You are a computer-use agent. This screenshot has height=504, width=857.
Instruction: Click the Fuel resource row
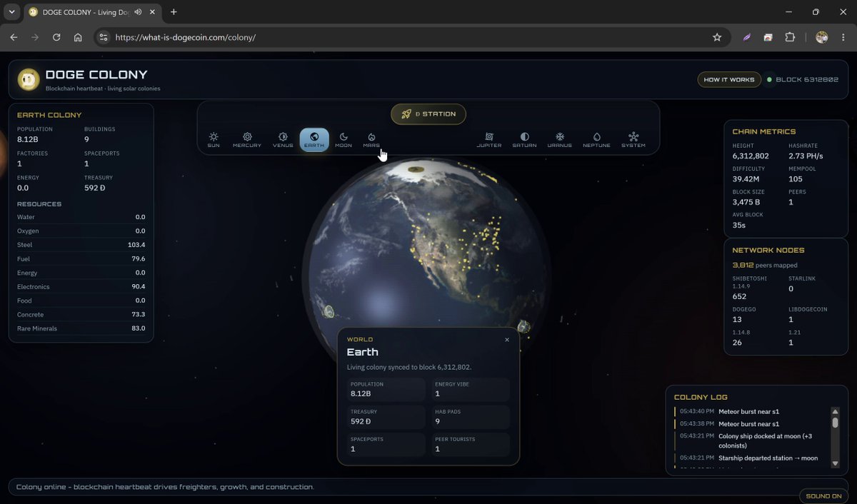(81, 258)
